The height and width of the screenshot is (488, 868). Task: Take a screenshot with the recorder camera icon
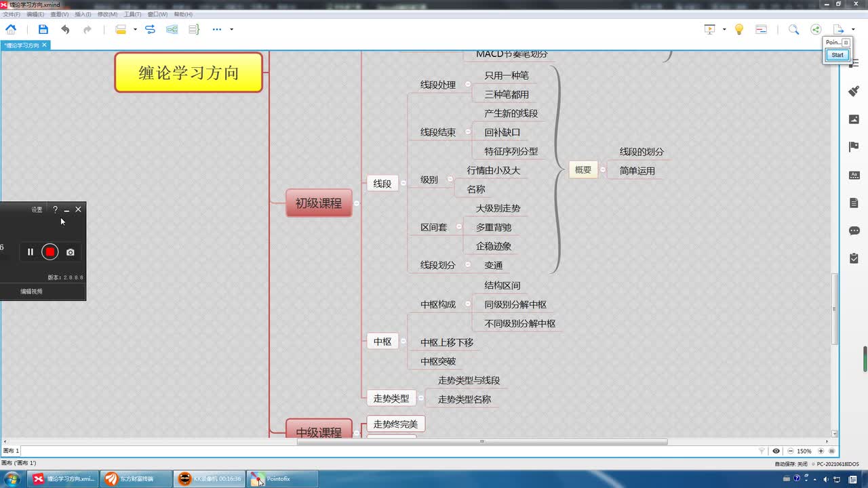(71, 252)
